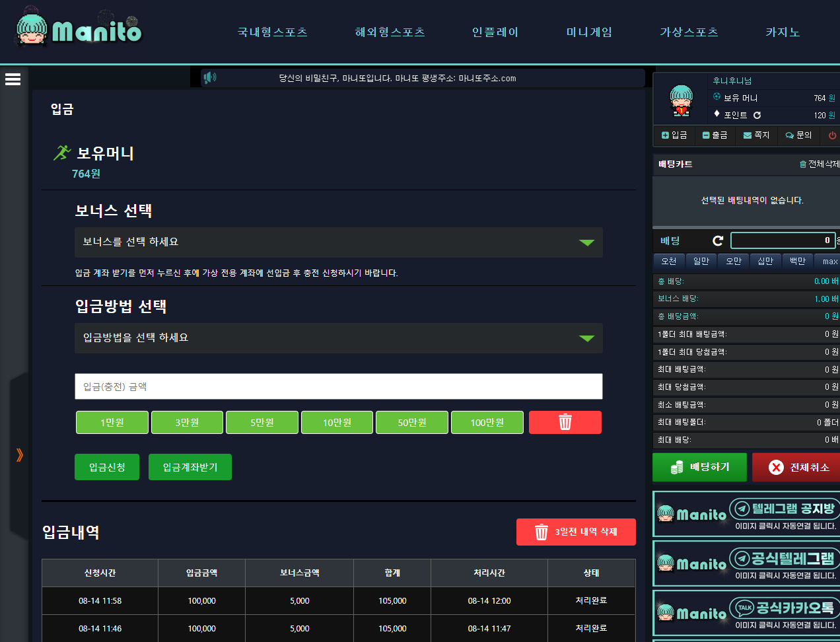Select the 미니게임 menu item

point(589,32)
